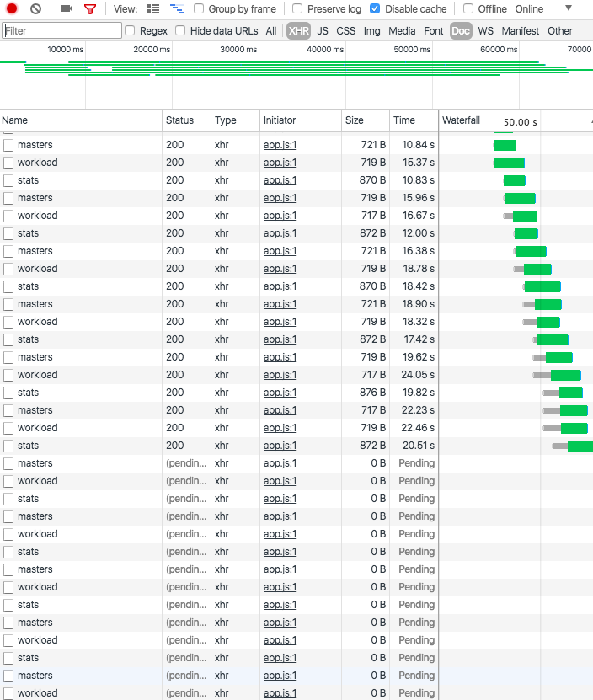The image size is (593, 700).
Task: Open the network throttling Online dropdown
Action: click(529, 8)
